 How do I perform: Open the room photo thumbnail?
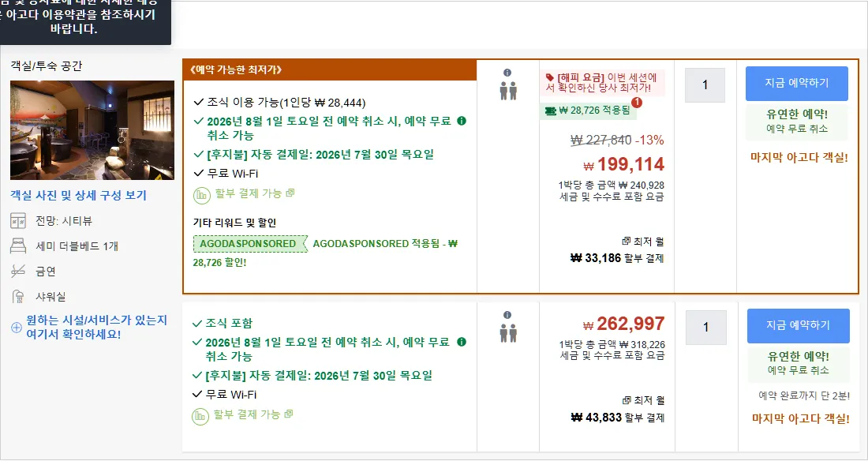click(92, 130)
